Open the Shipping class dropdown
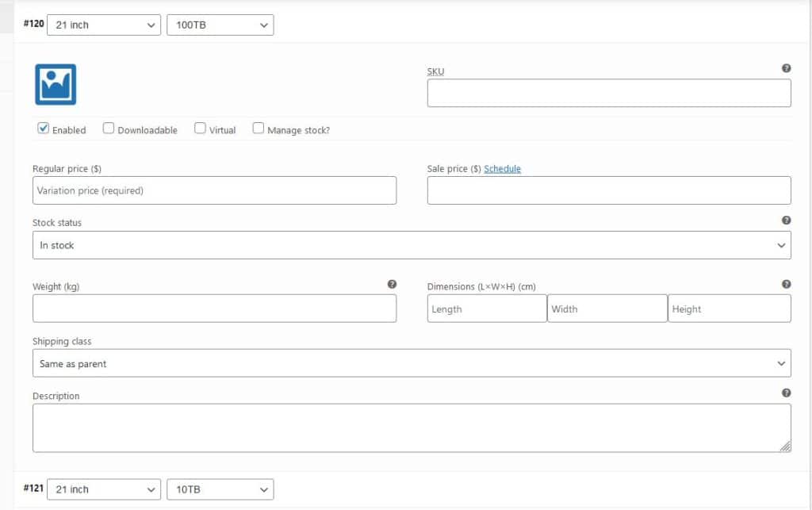The image size is (812, 510). point(412,362)
